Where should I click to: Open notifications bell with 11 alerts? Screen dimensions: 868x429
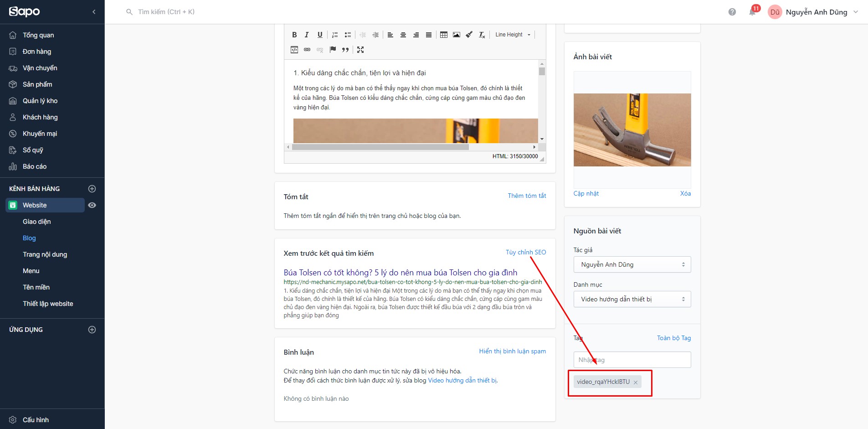point(752,12)
